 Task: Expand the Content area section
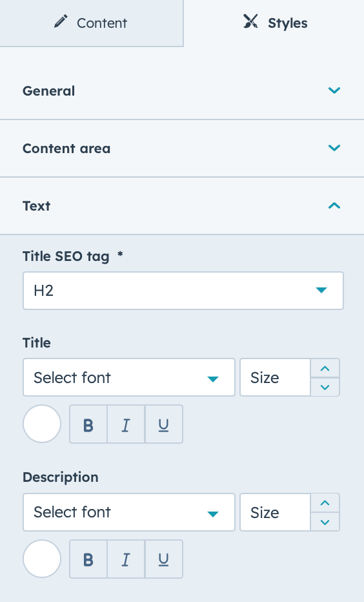(182, 148)
